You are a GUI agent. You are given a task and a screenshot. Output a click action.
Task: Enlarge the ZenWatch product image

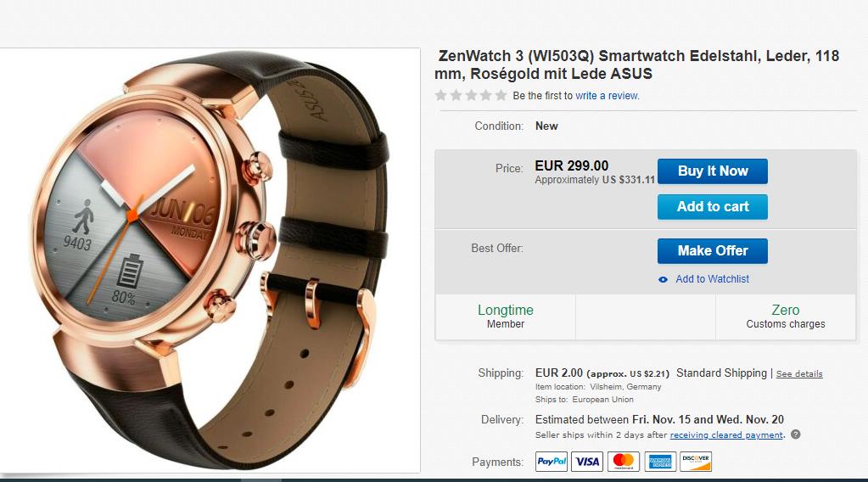210,260
